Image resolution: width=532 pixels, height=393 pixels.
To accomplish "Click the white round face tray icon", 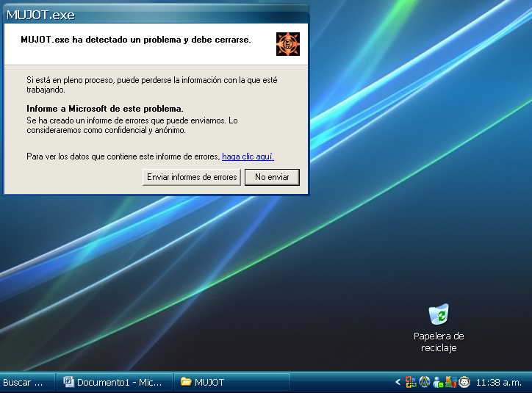I will (x=464, y=382).
